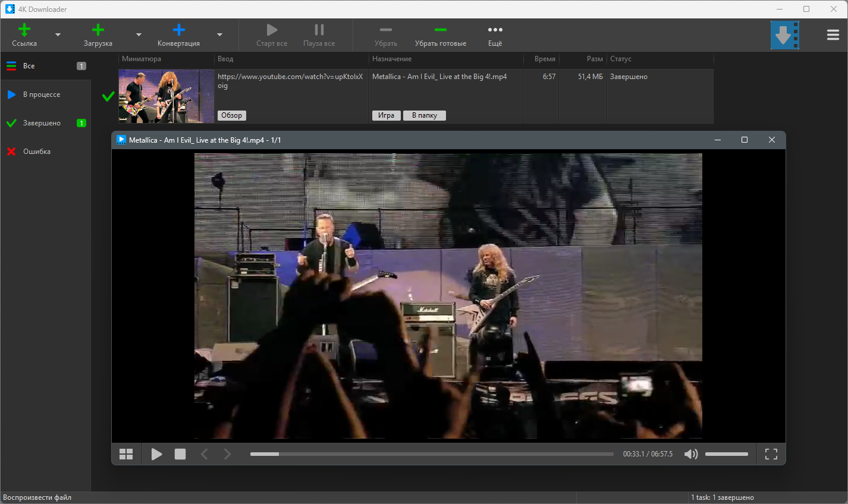Expand the Загрузка dropdown arrow

[139, 34]
